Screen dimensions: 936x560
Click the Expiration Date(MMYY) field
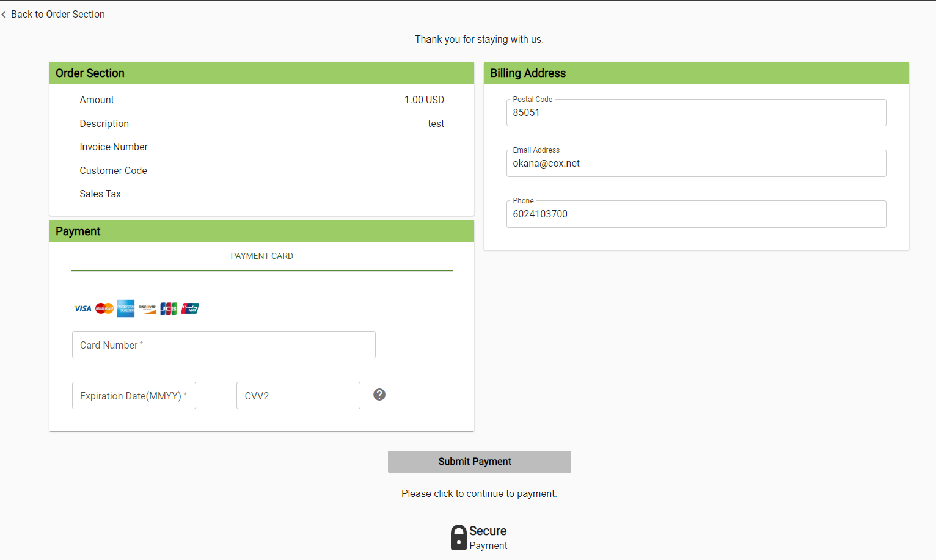tap(134, 396)
